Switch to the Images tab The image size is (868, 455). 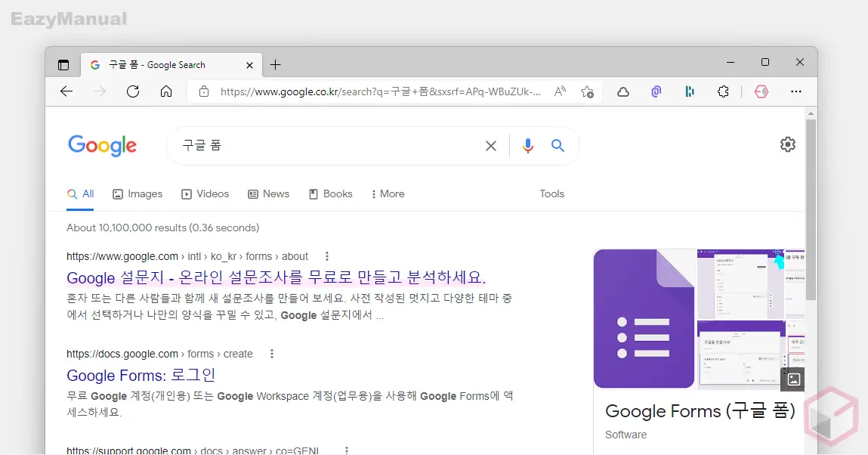[137, 193]
